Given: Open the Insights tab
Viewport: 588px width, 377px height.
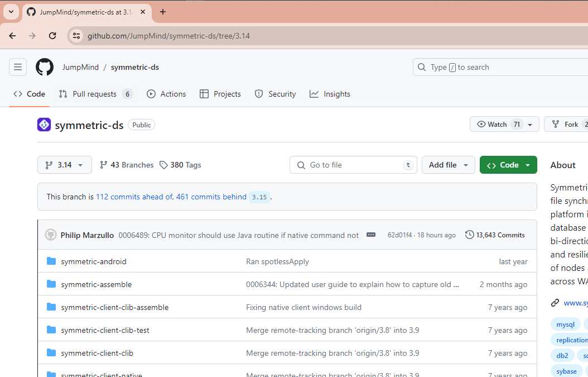Looking at the screenshot, I should (x=330, y=94).
